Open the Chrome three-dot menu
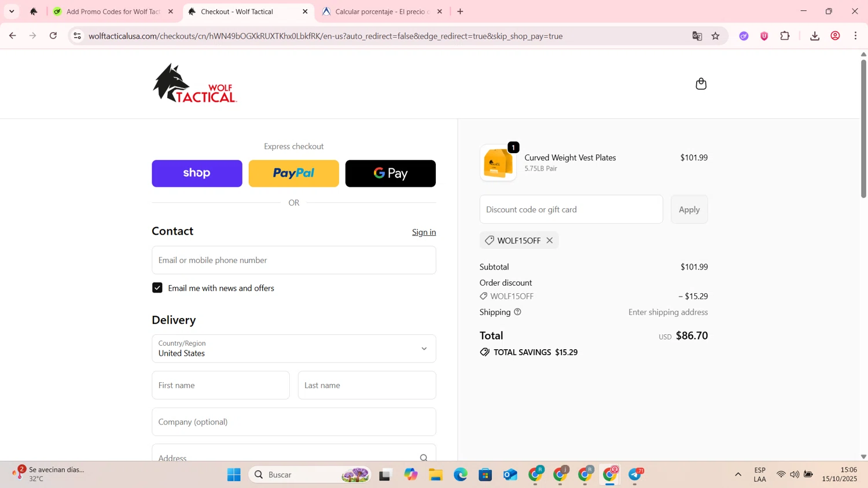The height and width of the screenshot is (488, 868). click(x=856, y=36)
